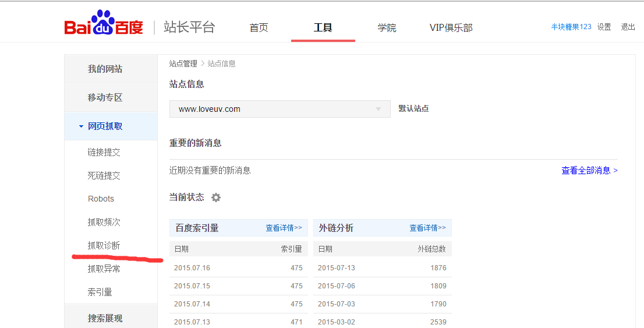
Task: Click 站点管理 in the breadcrumb
Action: point(183,64)
